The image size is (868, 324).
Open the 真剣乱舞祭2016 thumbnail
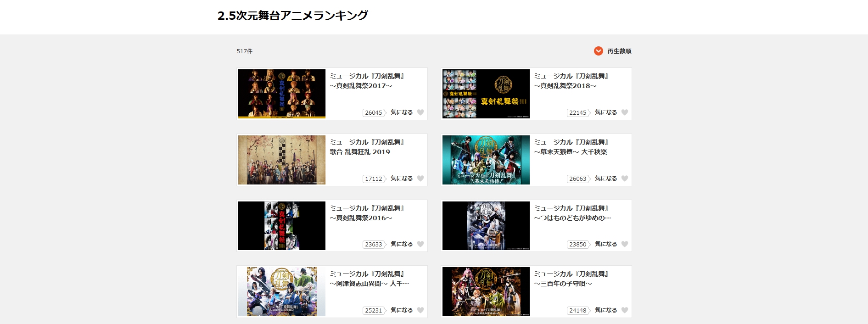282,226
